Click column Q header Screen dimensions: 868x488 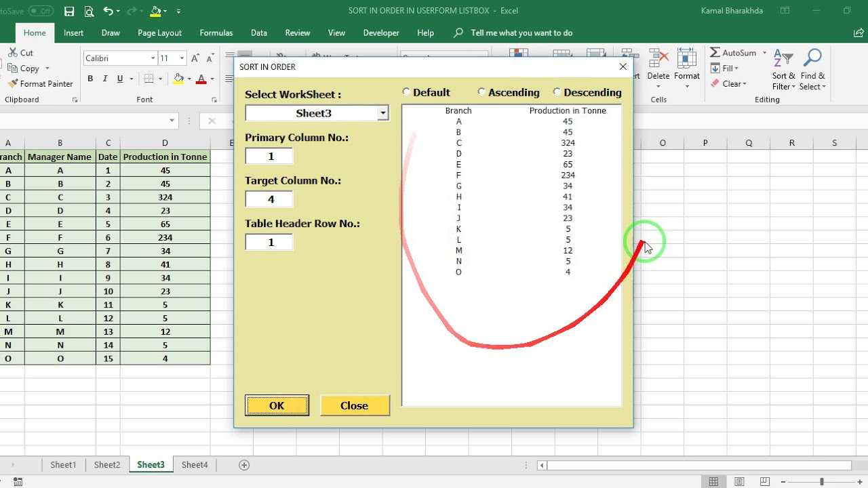tap(749, 143)
